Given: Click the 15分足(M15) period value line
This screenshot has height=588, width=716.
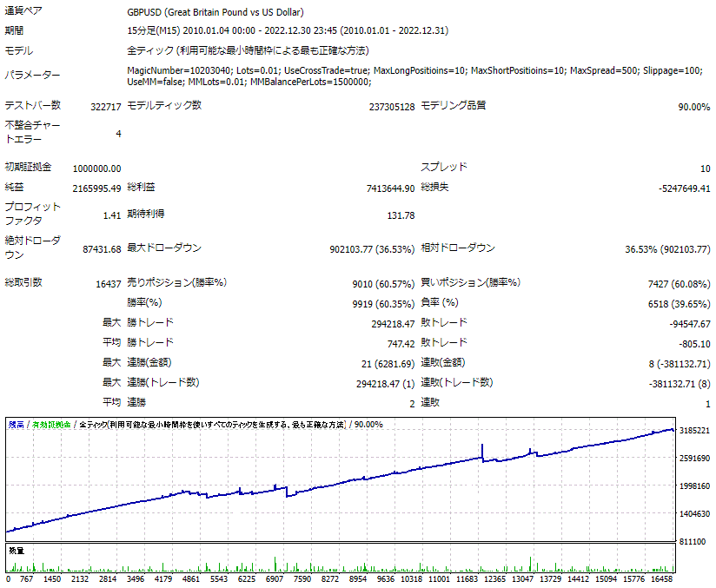Looking at the screenshot, I should [x=288, y=30].
